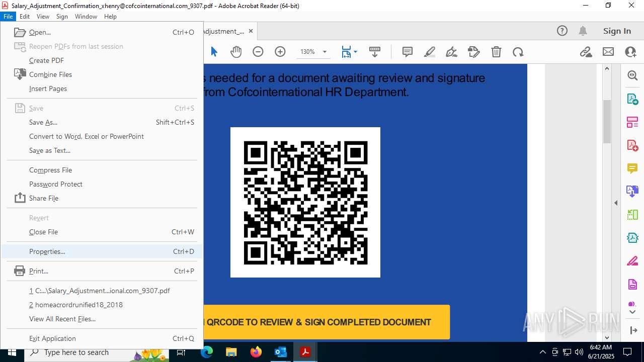Open the request signatures tool
Screen dimensions: 644x362
coord(474,52)
